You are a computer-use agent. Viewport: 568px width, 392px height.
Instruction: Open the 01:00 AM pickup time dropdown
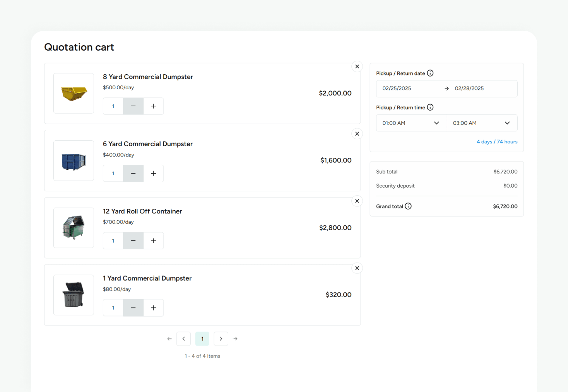[x=411, y=123]
